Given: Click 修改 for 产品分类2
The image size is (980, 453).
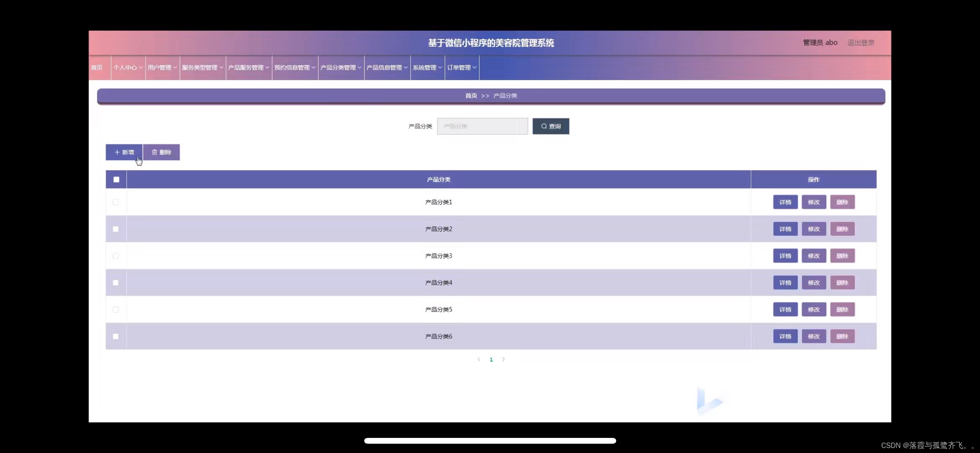Looking at the screenshot, I should (814, 229).
